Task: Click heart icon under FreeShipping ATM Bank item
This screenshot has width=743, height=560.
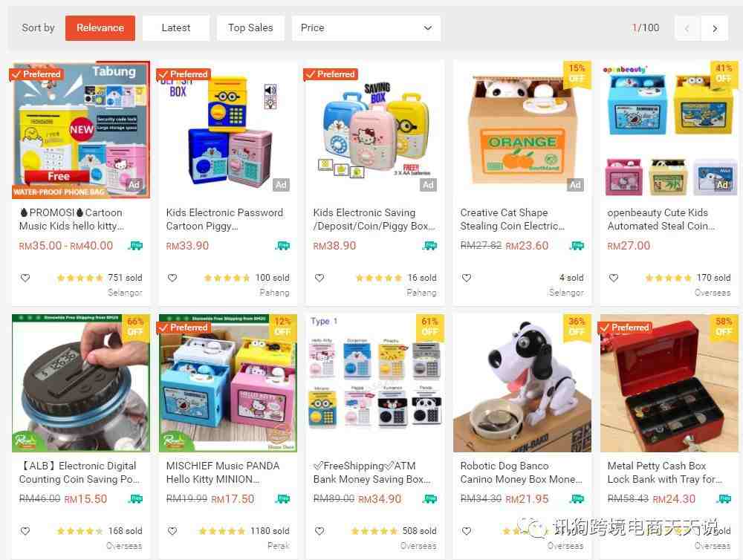Action: [319, 530]
